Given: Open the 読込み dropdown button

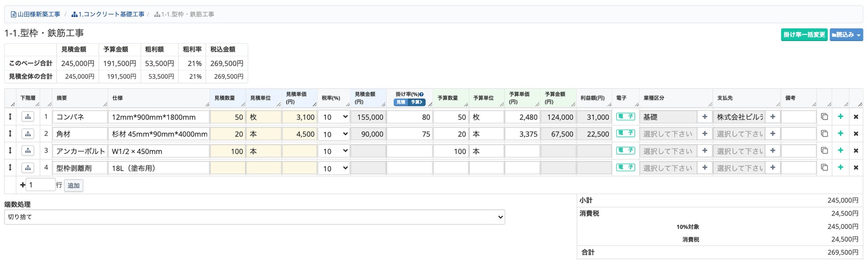Looking at the screenshot, I should pos(846,35).
